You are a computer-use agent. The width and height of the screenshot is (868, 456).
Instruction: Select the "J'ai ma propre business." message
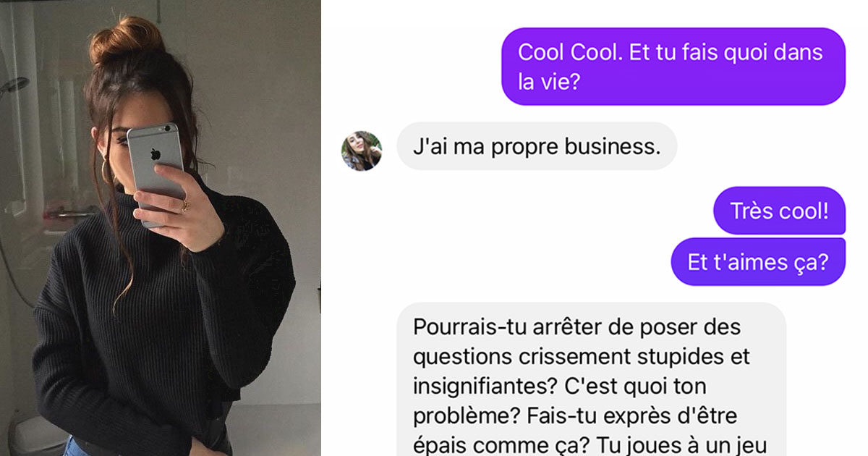[x=537, y=146]
